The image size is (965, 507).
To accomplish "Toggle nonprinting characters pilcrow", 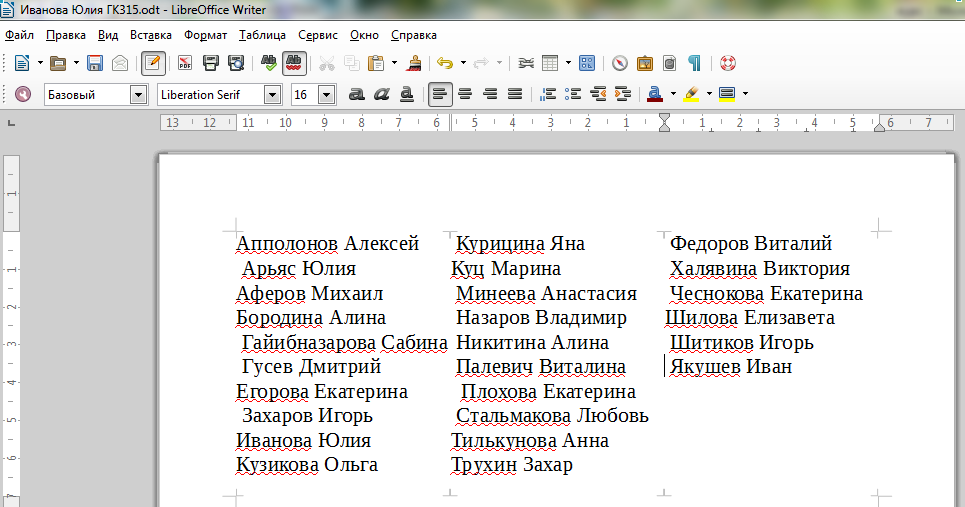I will click(695, 63).
